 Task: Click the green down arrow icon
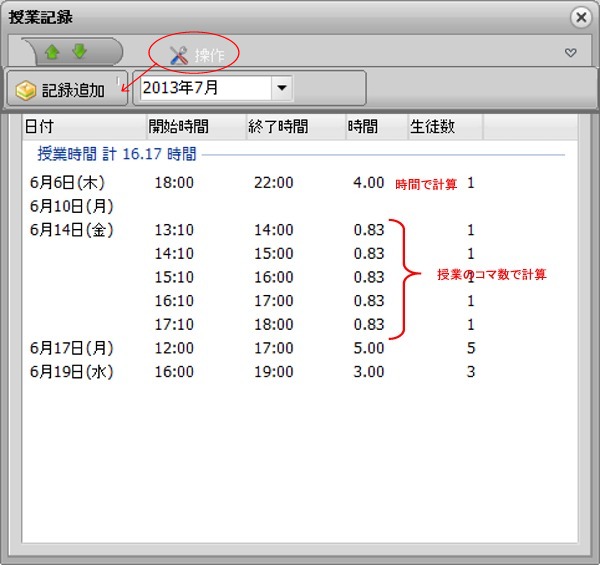80,51
